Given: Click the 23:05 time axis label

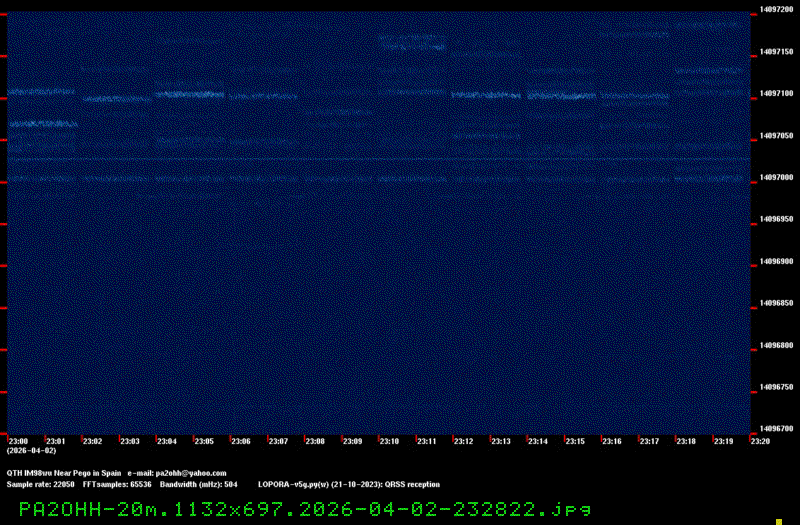Looking at the screenshot, I should [204, 441].
